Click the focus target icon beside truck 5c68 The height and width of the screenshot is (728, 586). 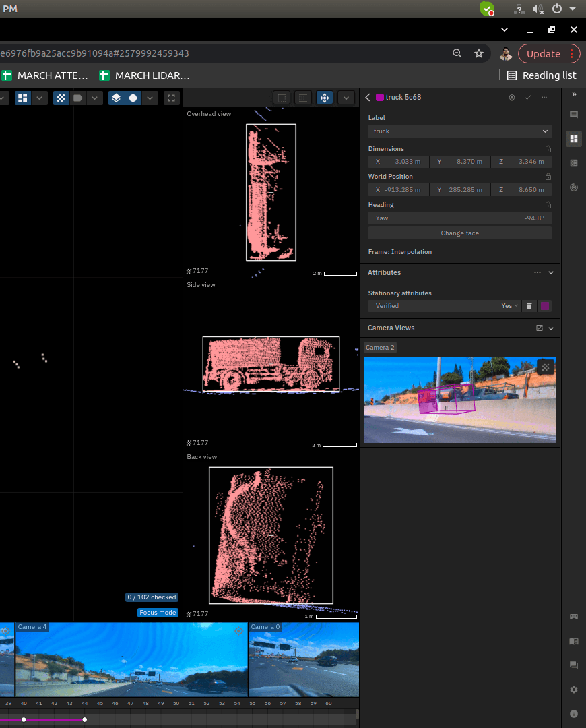click(512, 98)
